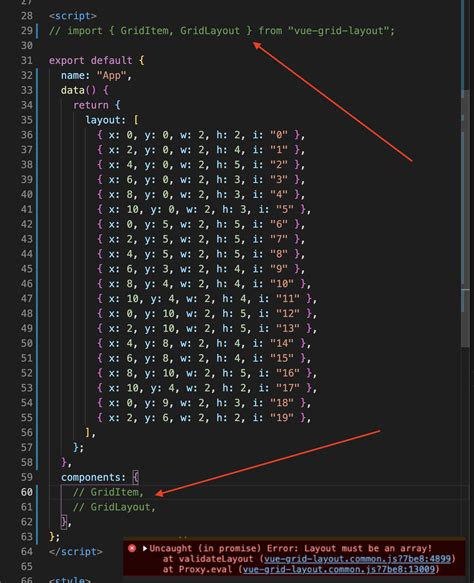
Task: Click line number 64 in gutter
Action: point(26,551)
